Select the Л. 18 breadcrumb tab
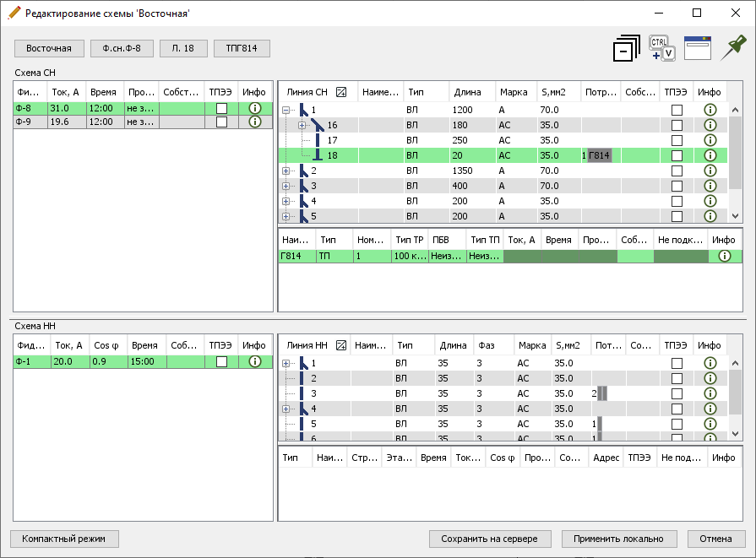 [x=183, y=48]
